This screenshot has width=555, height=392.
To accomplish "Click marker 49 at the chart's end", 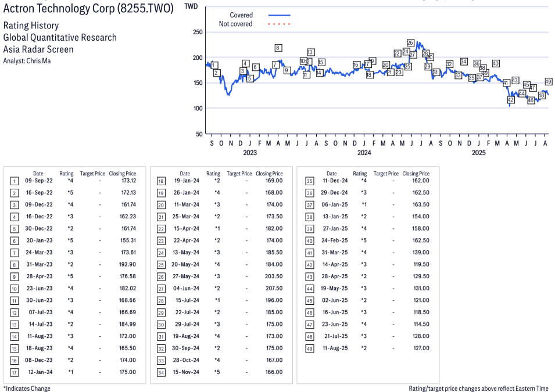I will pyautogui.click(x=548, y=81).
